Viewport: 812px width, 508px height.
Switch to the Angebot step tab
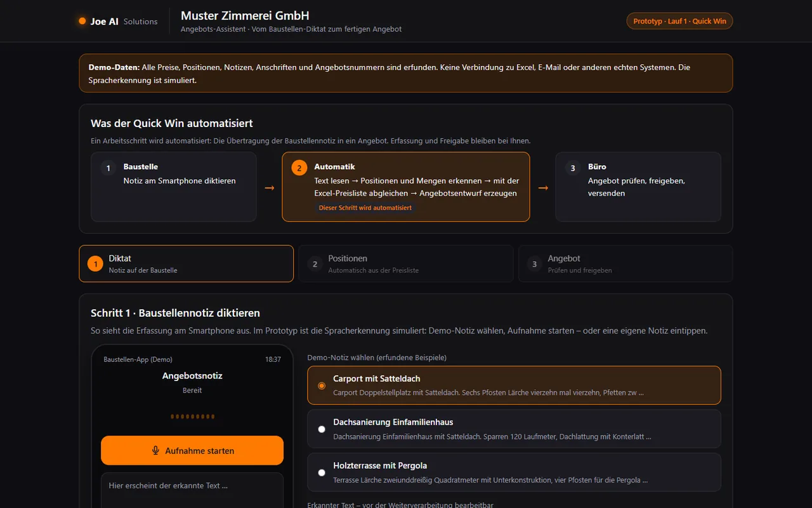point(625,264)
